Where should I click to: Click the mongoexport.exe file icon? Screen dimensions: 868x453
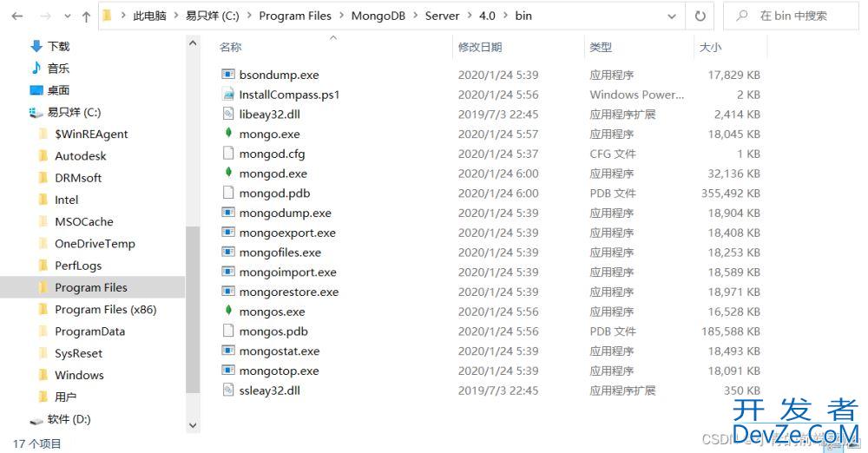click(x=228, y=232)
